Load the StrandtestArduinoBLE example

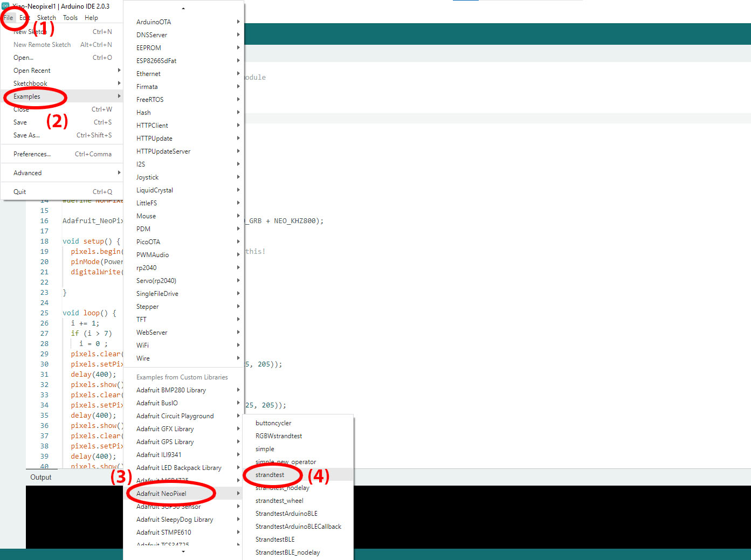coord(298,514)
